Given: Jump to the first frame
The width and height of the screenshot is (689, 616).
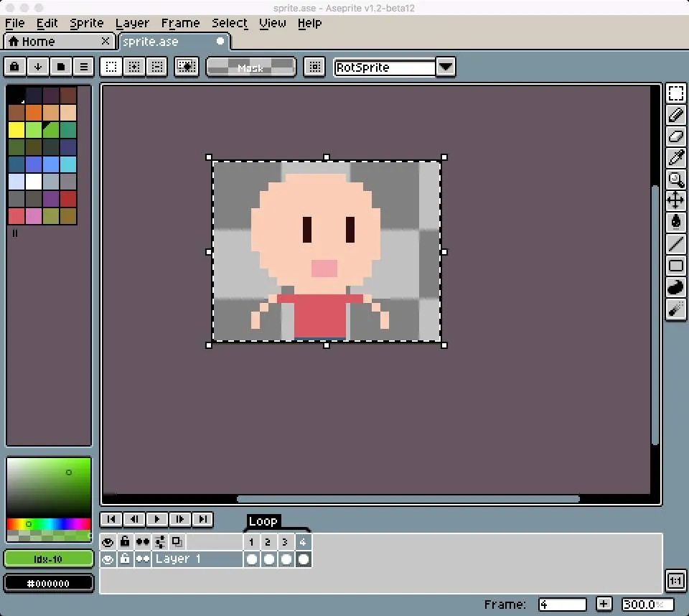Looking at the screenshot, I should 111,519.
